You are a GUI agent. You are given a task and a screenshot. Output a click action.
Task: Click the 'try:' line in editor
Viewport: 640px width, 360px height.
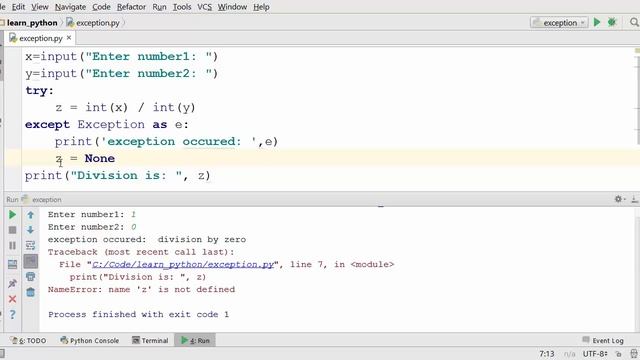40,91
